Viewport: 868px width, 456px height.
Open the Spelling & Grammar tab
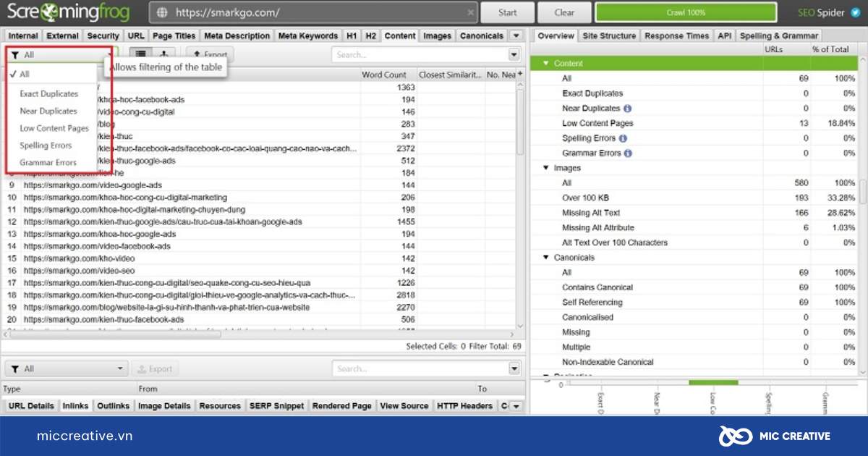(x=778, y=35)
